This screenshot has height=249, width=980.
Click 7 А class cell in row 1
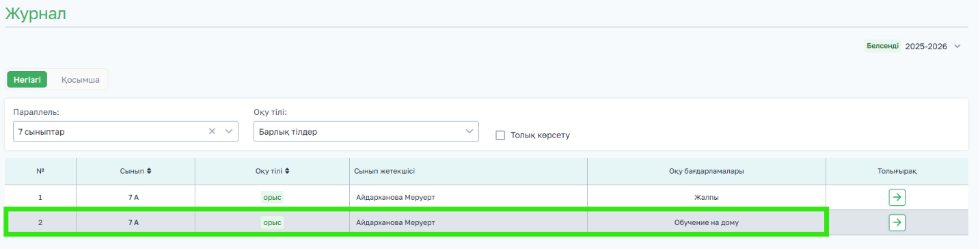(135, 197)
